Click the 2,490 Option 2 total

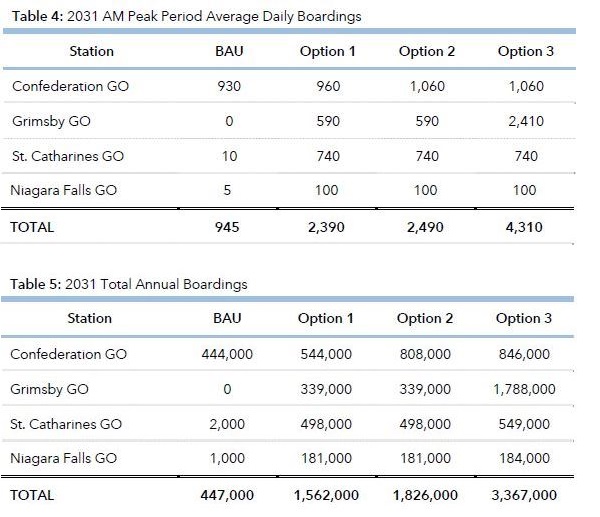426,227
